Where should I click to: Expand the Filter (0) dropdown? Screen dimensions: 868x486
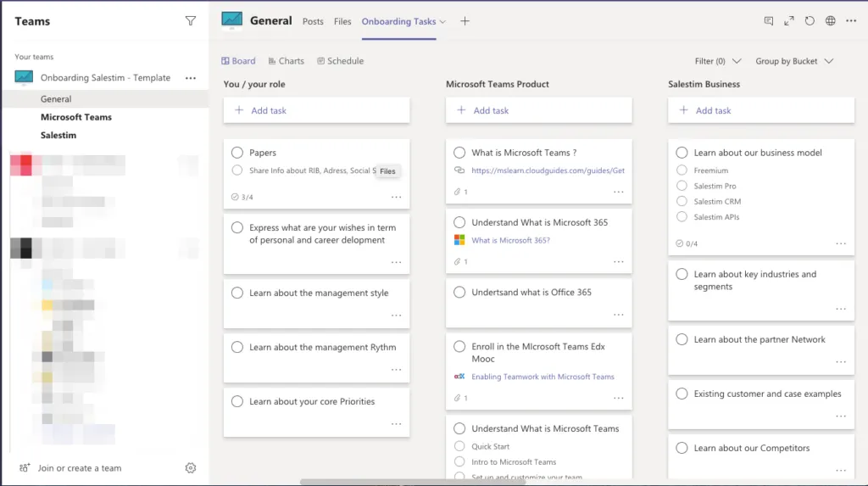(717, 61)
